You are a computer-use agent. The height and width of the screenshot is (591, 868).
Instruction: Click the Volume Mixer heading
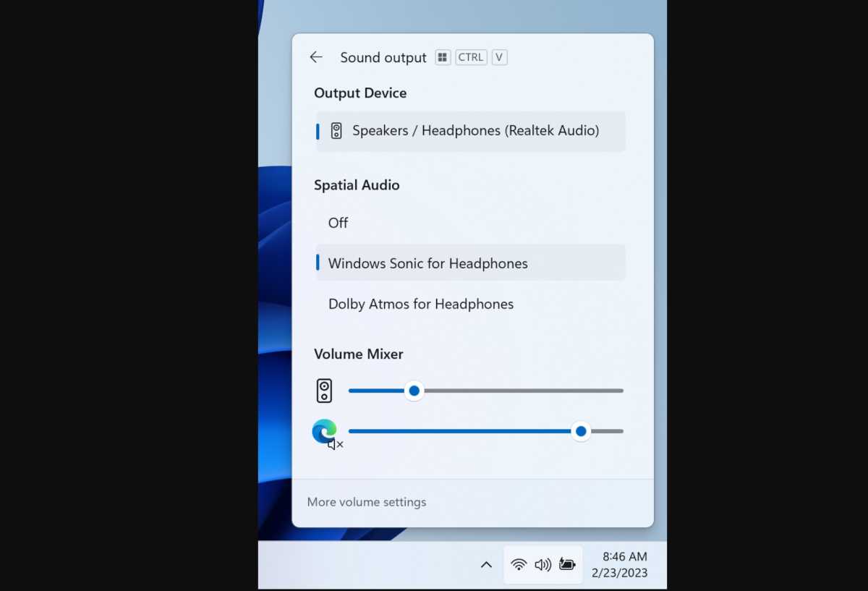[359, 354]
